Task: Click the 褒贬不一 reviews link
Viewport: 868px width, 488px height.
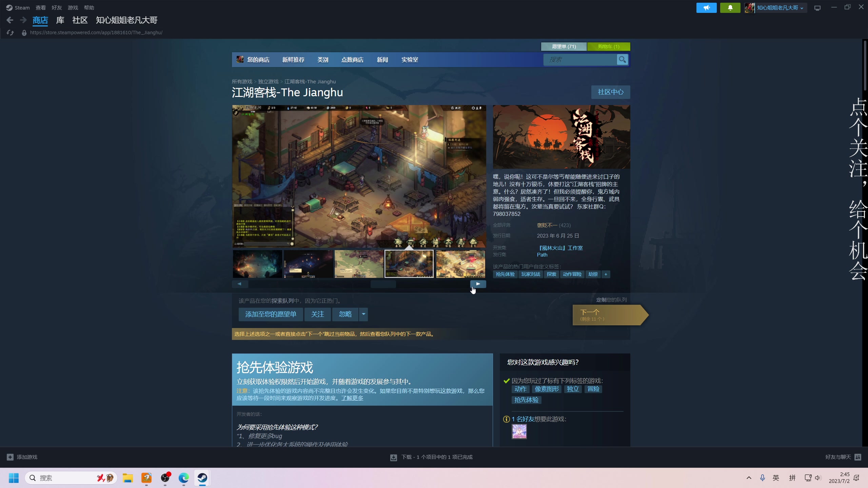Action: coord(547,225)
